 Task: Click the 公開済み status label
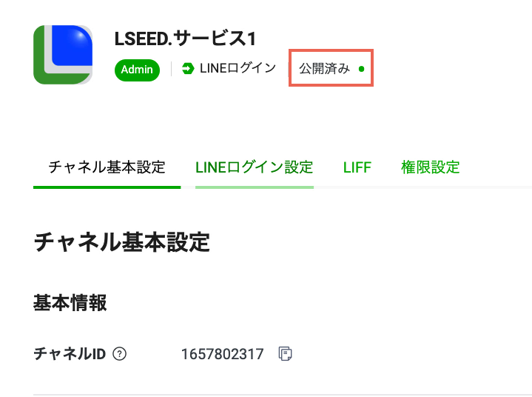pos(324,69)
